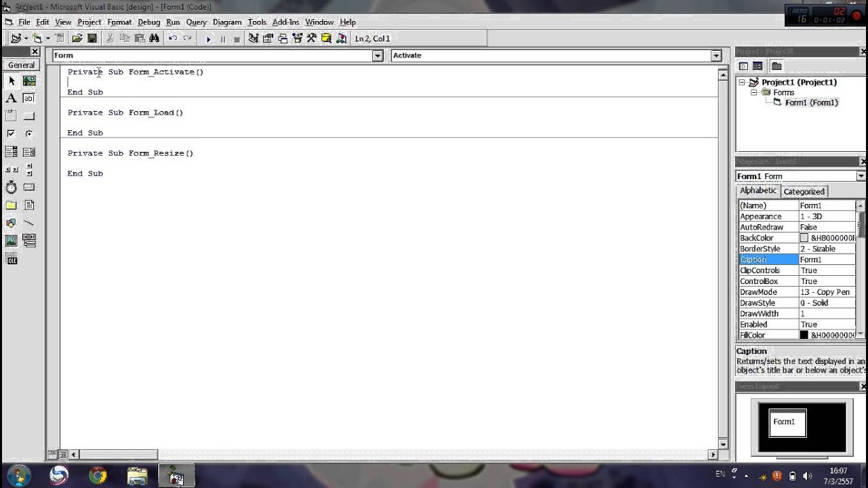Select the Image control tool
This screenshot has width=868, height=488.
click(x=12, y=241)
